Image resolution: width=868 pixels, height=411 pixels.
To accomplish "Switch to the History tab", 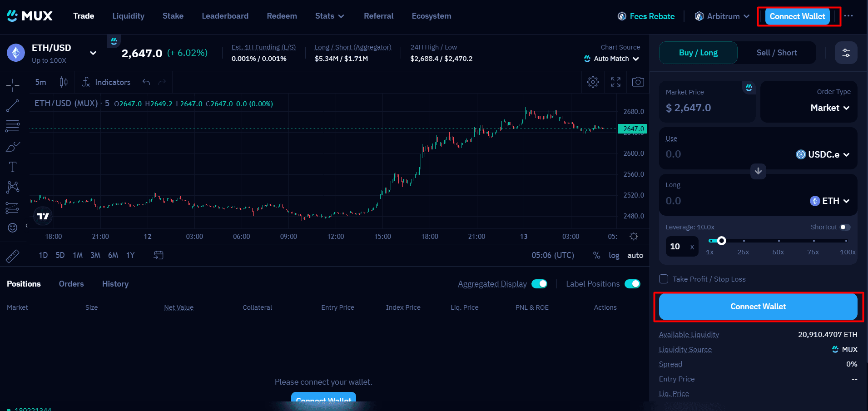I will click(115, 284).
